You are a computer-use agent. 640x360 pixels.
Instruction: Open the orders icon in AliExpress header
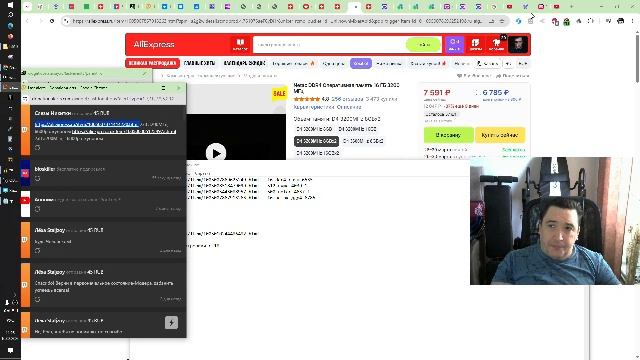click(475, 44)
